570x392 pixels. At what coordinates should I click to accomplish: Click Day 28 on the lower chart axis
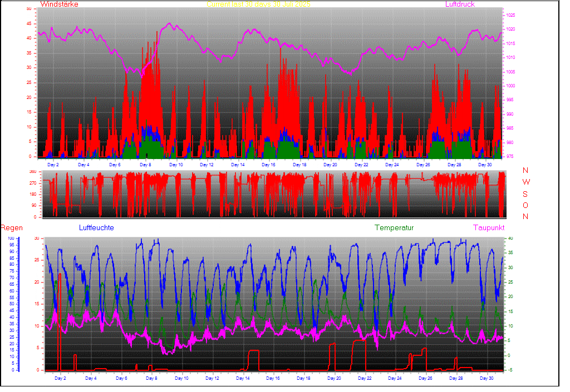pos(456,379)
